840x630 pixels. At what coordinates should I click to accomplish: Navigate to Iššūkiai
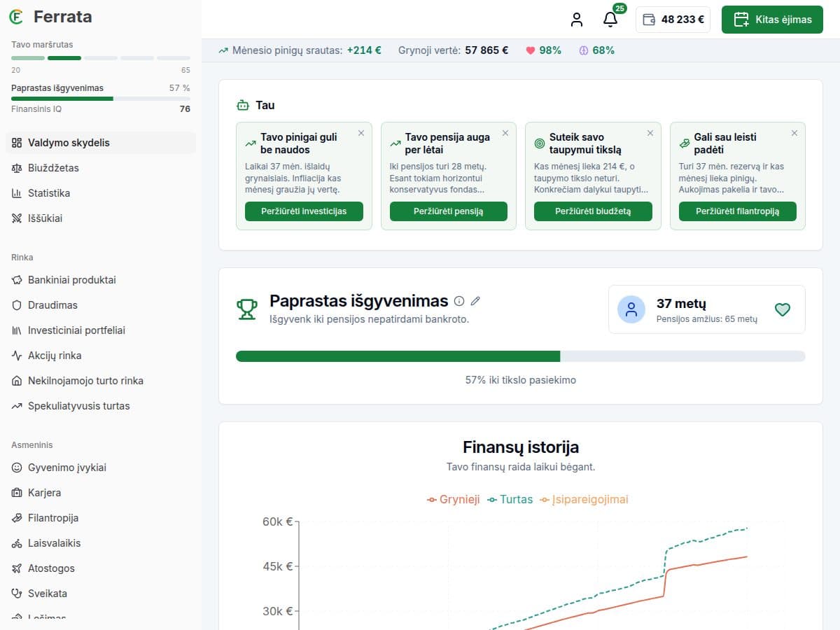(101, 218)
